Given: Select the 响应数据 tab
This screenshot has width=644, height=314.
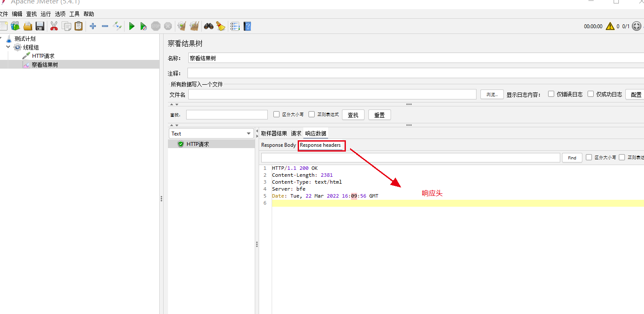Looking at the screenshot, I should 316,133.
